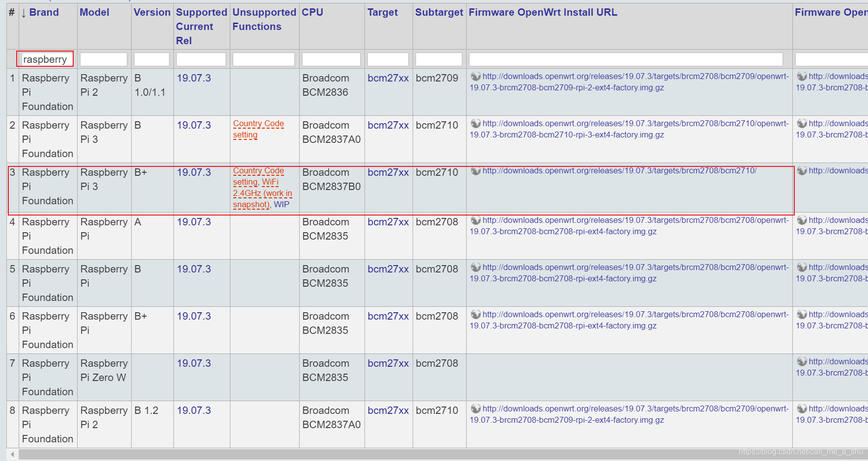
Task: Click globe icon beside row 6 install URL
Action: tap(476, 314)
